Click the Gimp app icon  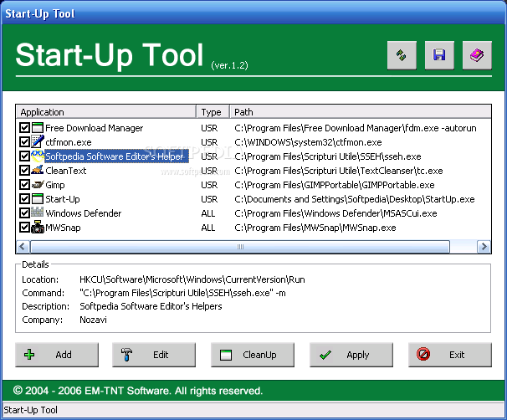tap(38, 185)
